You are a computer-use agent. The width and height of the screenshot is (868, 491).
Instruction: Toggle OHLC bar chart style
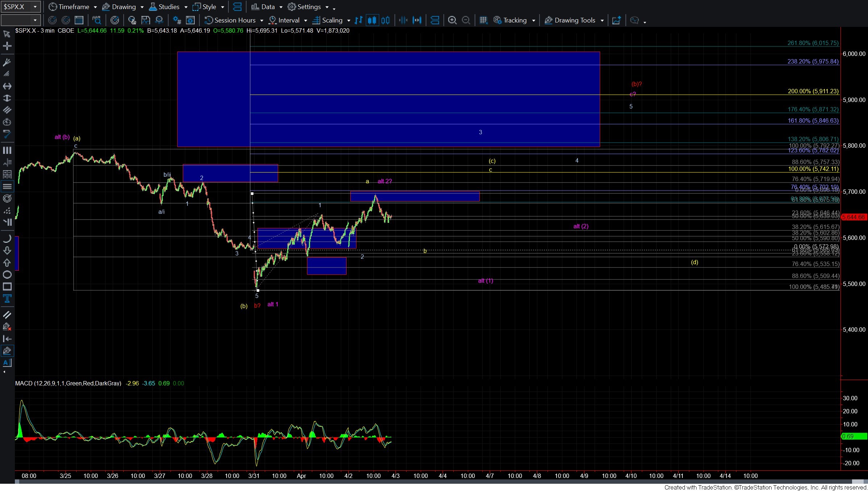tap(359, 20)
